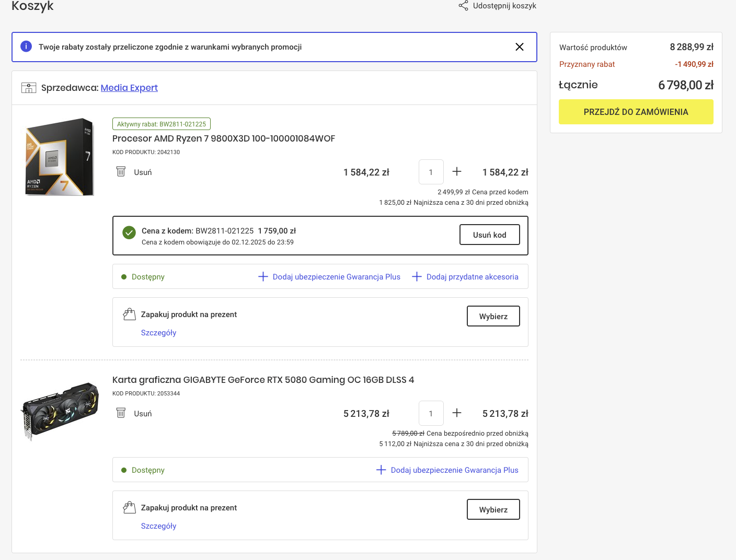Open the Media Expert seller link
Screen dimensions: 736x560
129,88
